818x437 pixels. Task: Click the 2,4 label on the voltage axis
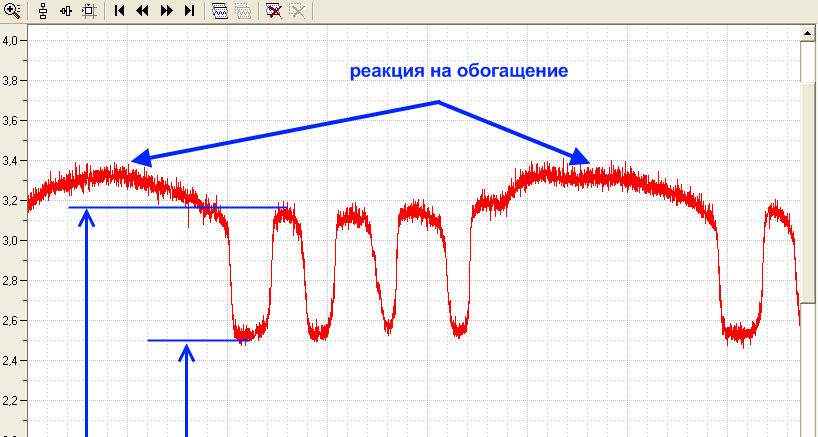coord(11,361)
